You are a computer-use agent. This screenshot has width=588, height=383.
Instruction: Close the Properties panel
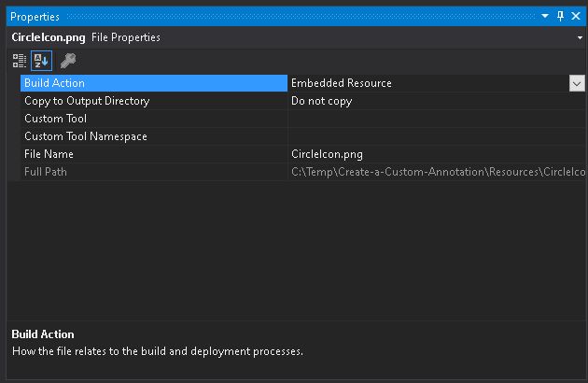pos(576,16)
